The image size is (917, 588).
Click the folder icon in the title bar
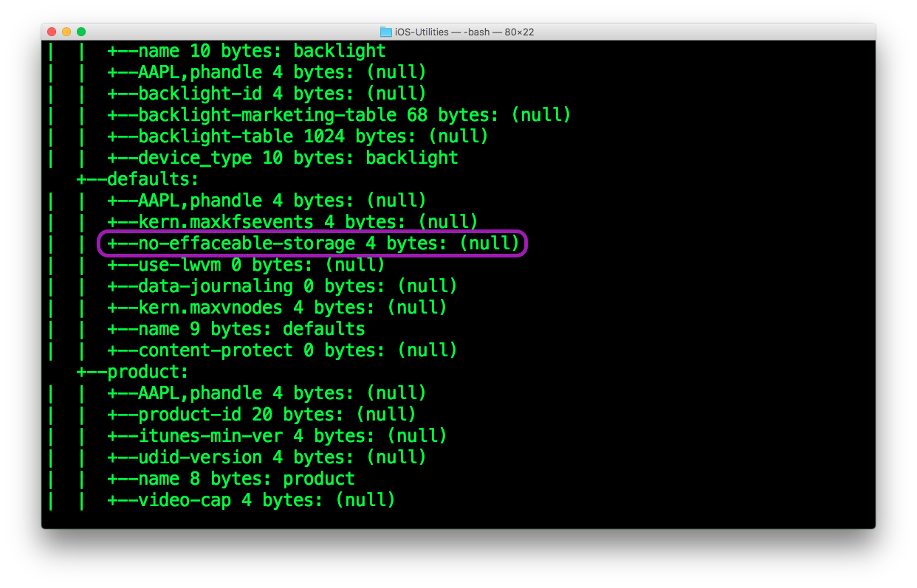coord(385,32)
